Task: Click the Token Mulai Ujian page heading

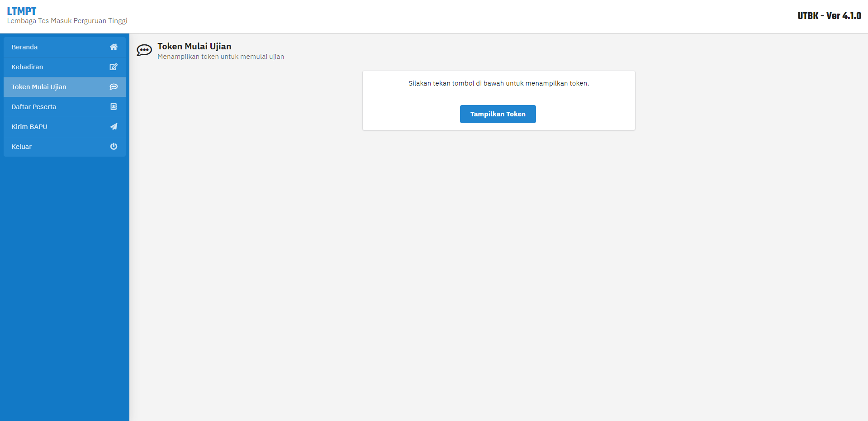Action: click(x=194, y=46)
